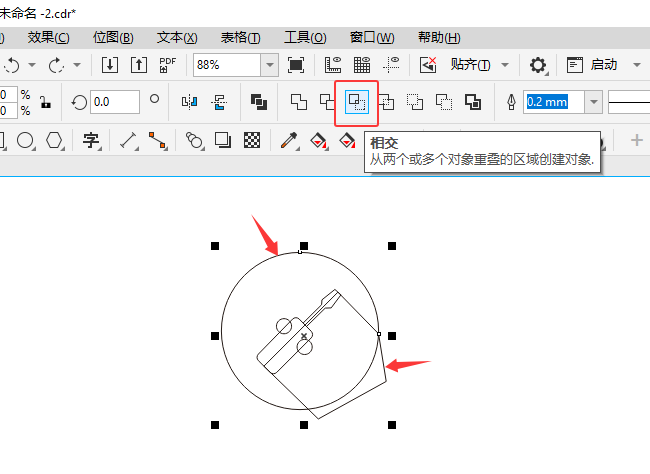Click the 0.2 mm outline width field

[x=554, y=102]
